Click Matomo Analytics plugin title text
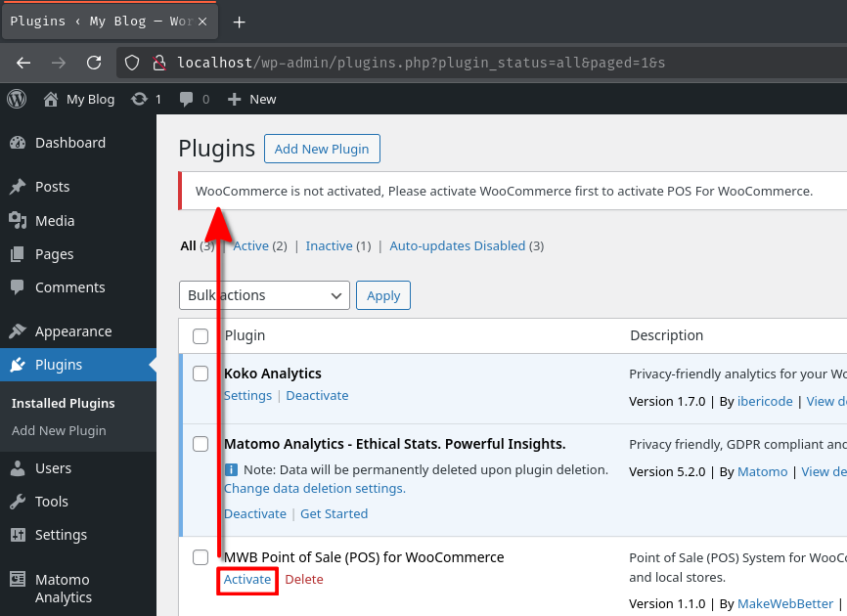Screen dimensions: 847x616 tap(395, 444)
